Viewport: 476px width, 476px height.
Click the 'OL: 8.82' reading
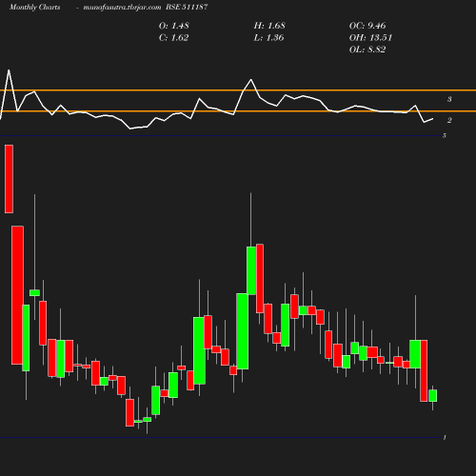(x=367, y=50)
